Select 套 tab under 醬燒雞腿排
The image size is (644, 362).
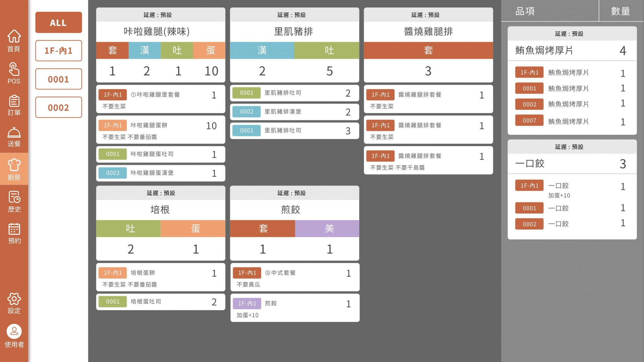[428, 50]
